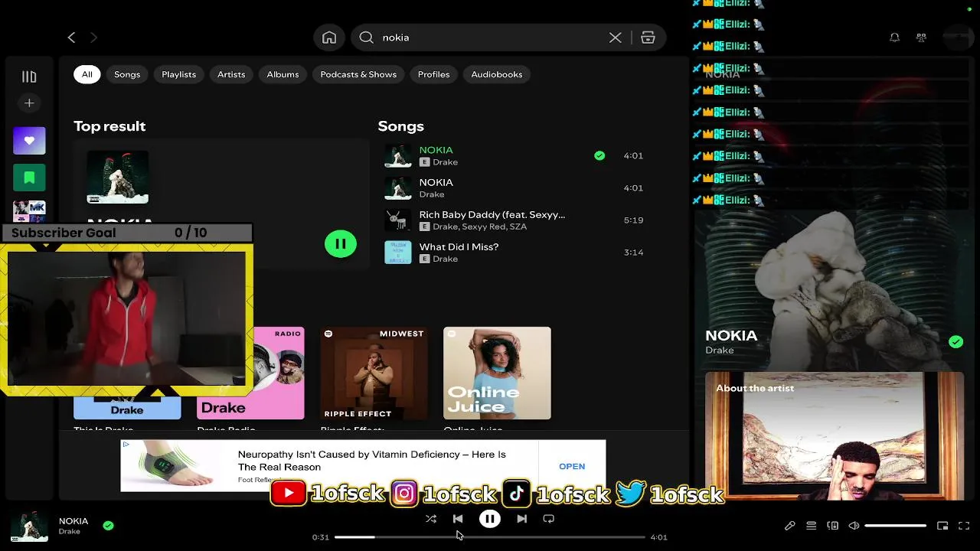Play the second NOKIA song row
Screen dimensions: 980x551
tap(516, 187)
